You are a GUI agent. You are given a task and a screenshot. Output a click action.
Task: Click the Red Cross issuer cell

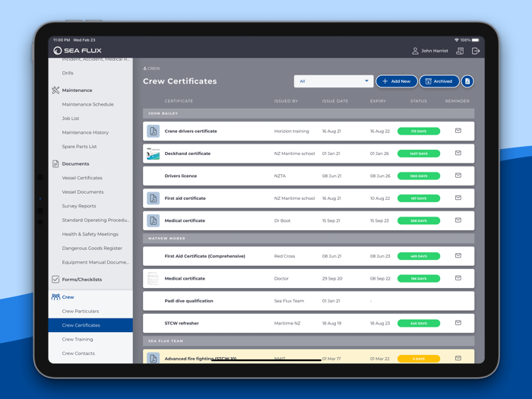point(284,256)
